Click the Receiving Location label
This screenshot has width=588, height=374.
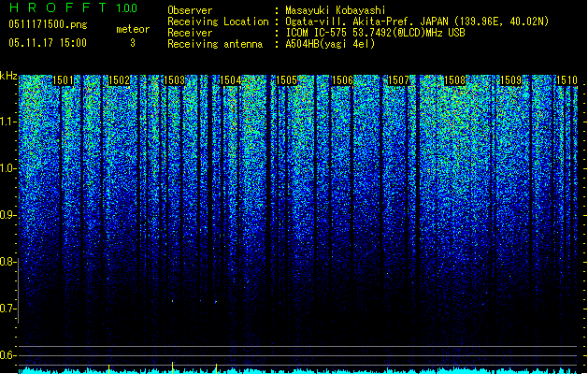(x=218, y=22)
